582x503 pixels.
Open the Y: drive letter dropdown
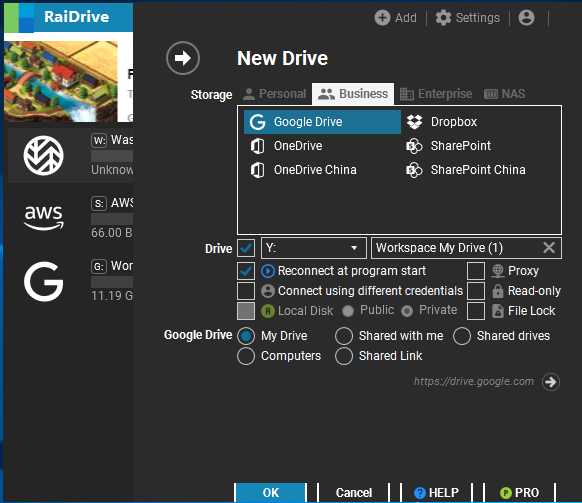[314, 248]
